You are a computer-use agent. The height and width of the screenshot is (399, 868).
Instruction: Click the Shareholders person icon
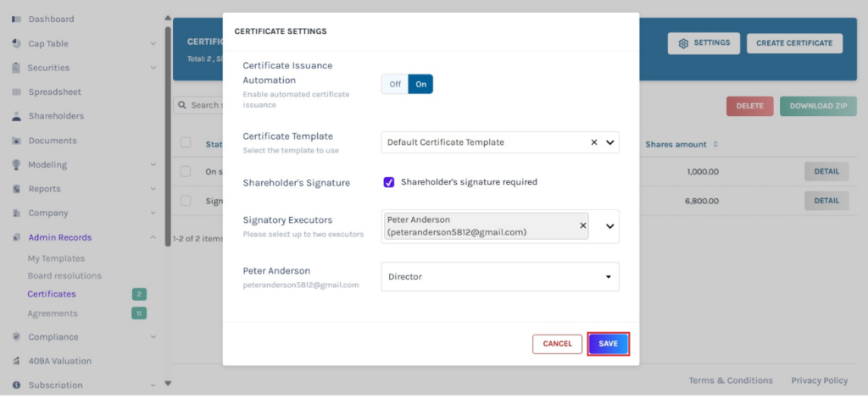coord(16,116)
